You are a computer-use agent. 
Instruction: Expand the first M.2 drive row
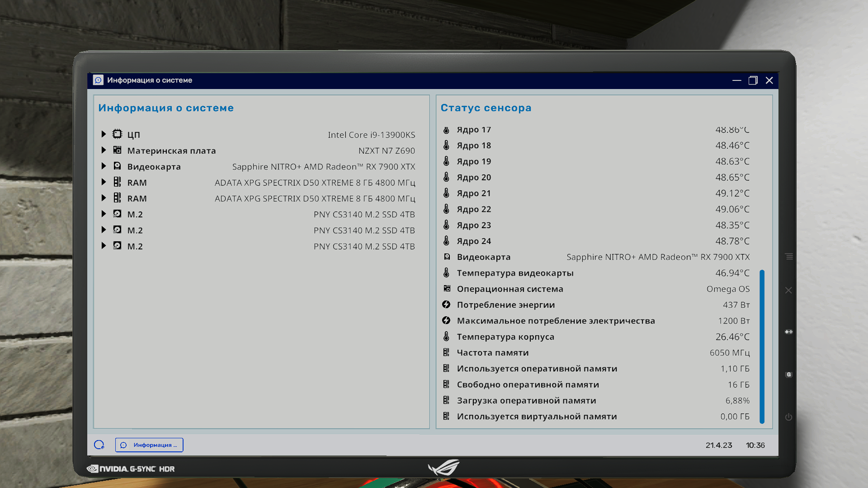(104, 214)
